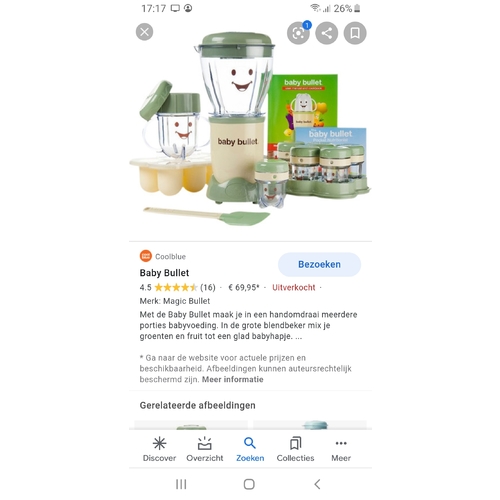Image resolution: width=500 pixels, height=500 pixels.
Task: Open Android recent apps button
Action: (181, 484)
